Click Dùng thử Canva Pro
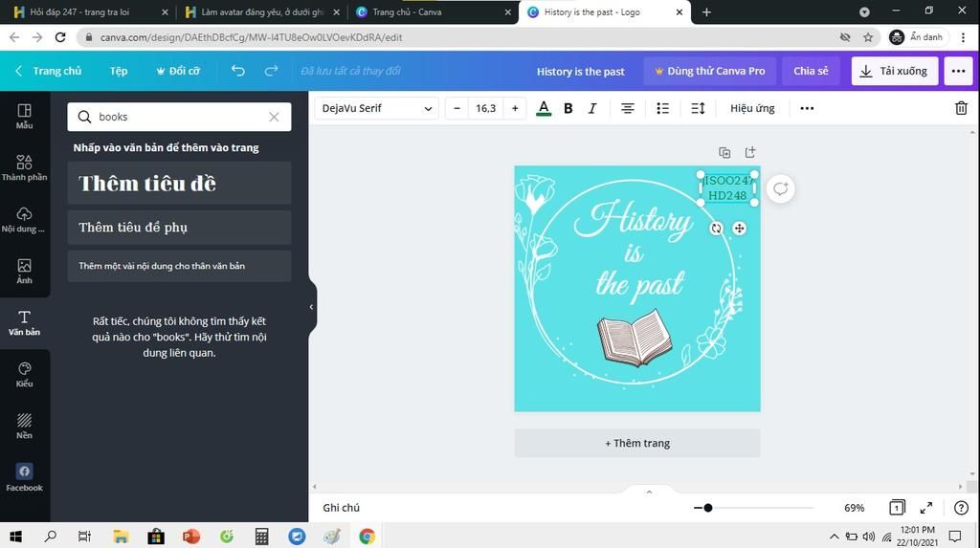 [x=709, y=71]
